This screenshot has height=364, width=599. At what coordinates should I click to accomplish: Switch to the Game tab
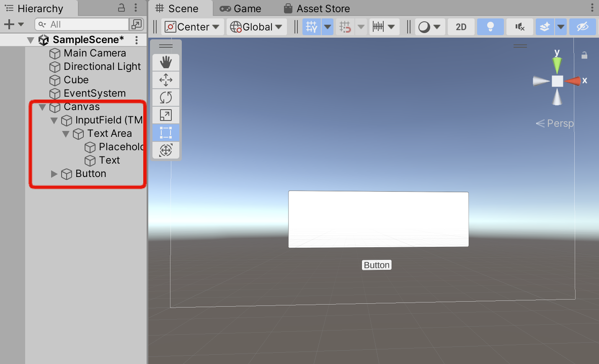[240, 8]
